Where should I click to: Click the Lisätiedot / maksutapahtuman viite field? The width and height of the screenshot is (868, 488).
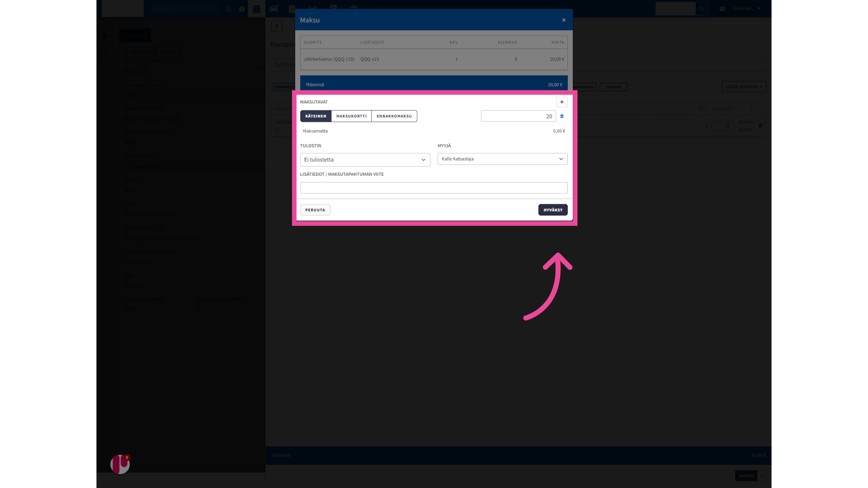(x=434, y=188)
